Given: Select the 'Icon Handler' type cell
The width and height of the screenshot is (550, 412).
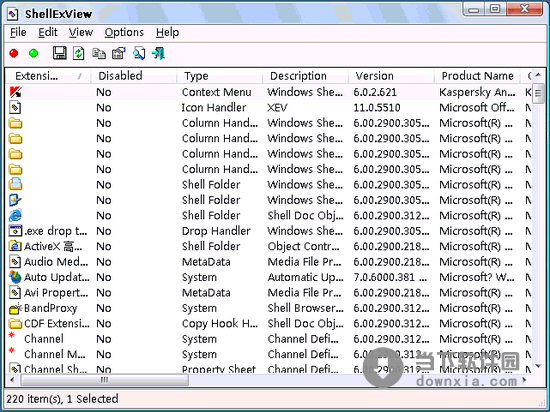Looking at the screenshot, I should (214, 108).
